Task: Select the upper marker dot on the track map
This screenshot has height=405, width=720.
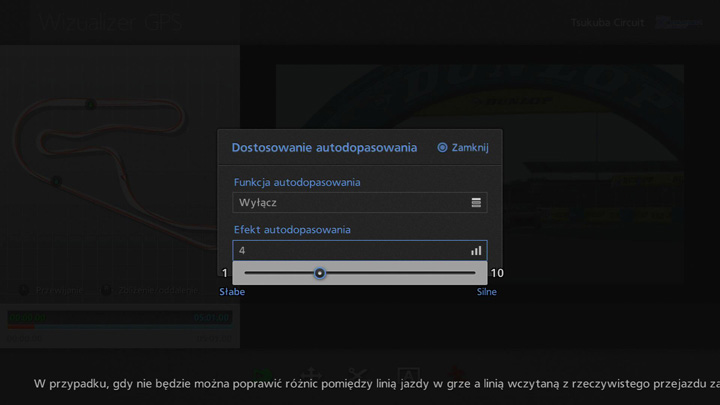Action: (90, 105)
